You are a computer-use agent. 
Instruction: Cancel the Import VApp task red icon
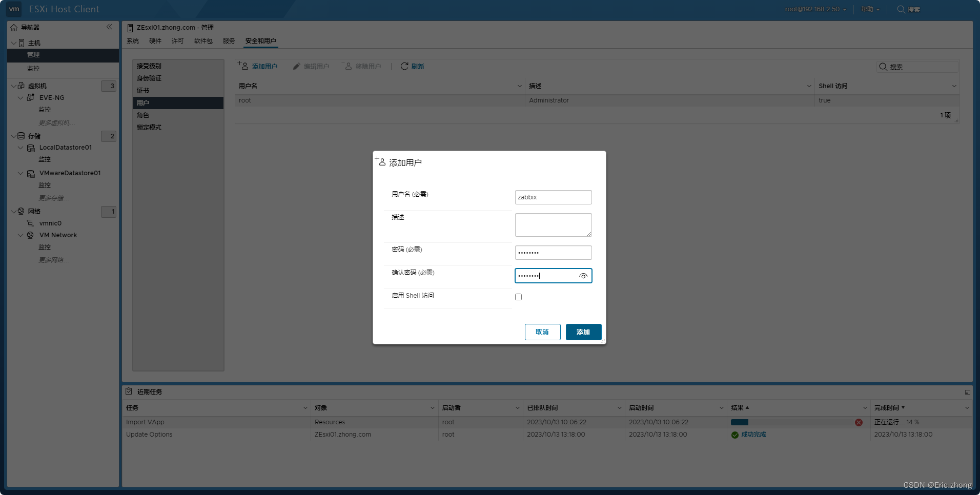(x=859, y=422)
